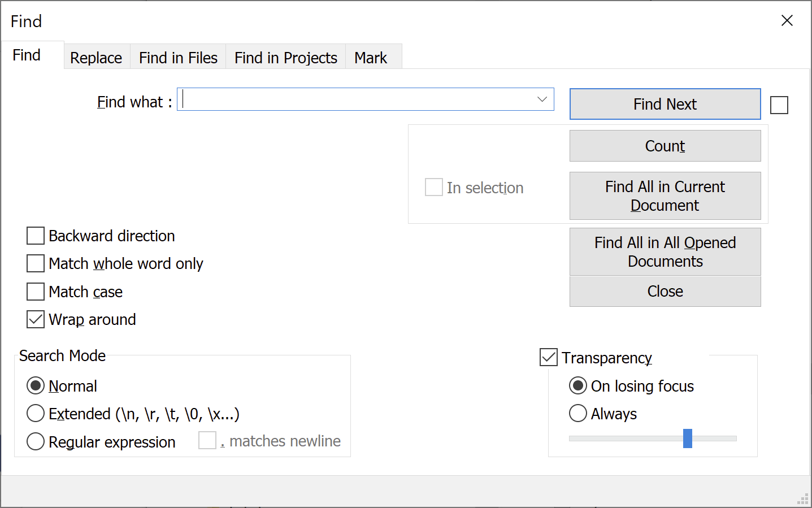
Task: Select Extended search mode
Action: tap(35, 413)
